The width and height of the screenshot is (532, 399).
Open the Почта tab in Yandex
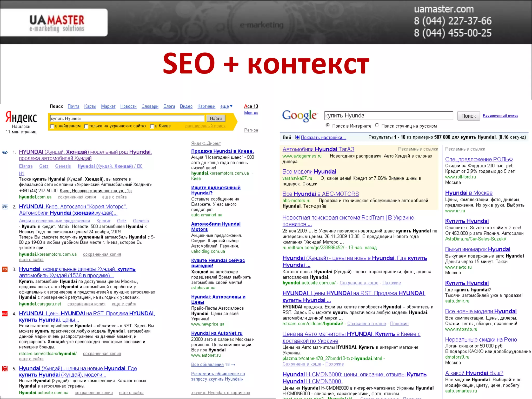tap(74, 106)
